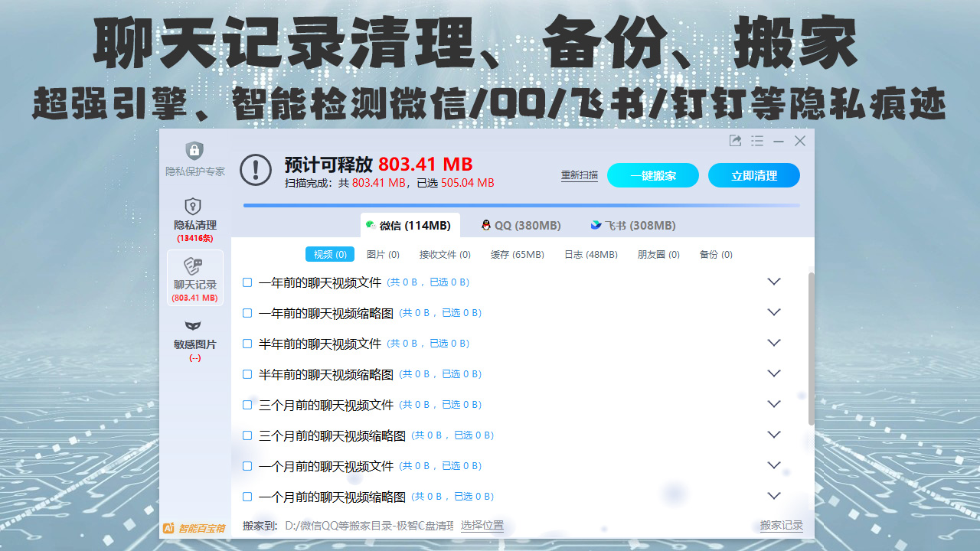This screenshot has height=551, width=980.
Task: Check 半年前的聊天视频缩略图 checkbox
Action: point(247,374)
